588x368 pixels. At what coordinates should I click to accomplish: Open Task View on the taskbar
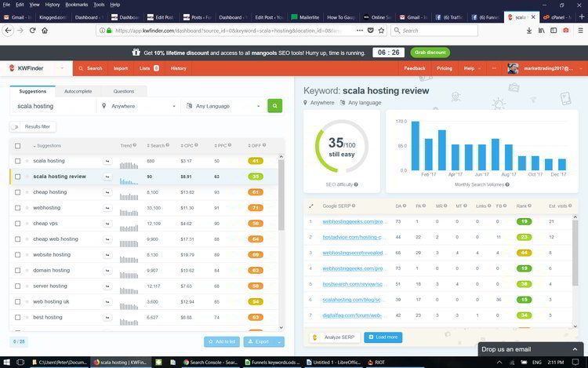tap(20, 362)
